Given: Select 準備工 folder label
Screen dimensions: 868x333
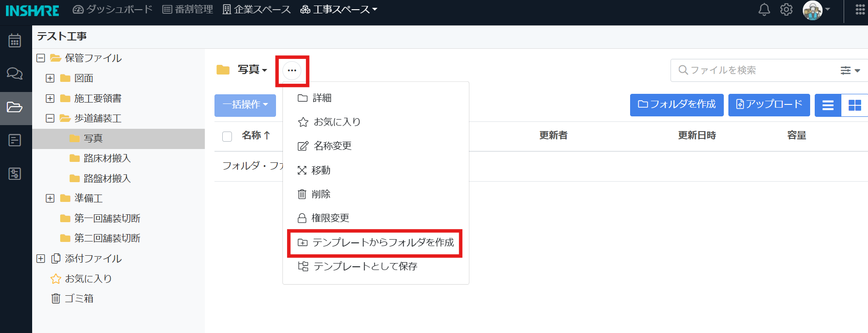Looking at the screenshot, I should click(89, 198).
